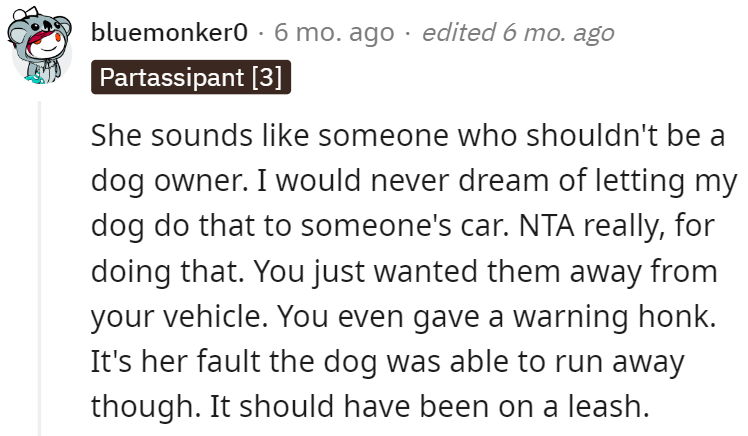
Task: Click the "6 mo. ago" post timestamp
Action: click(334, 33)
